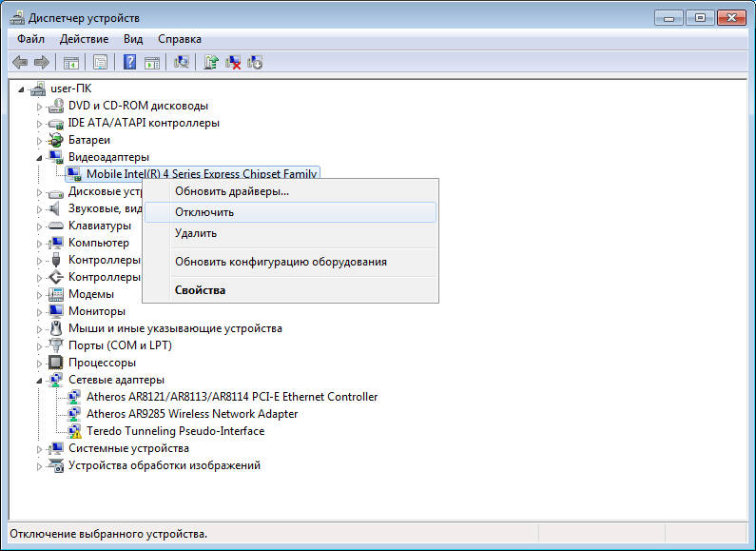Expand the Батареи node
Image resolution: width=756 pixels, height=551 pixels.
[x=40, y=141]
